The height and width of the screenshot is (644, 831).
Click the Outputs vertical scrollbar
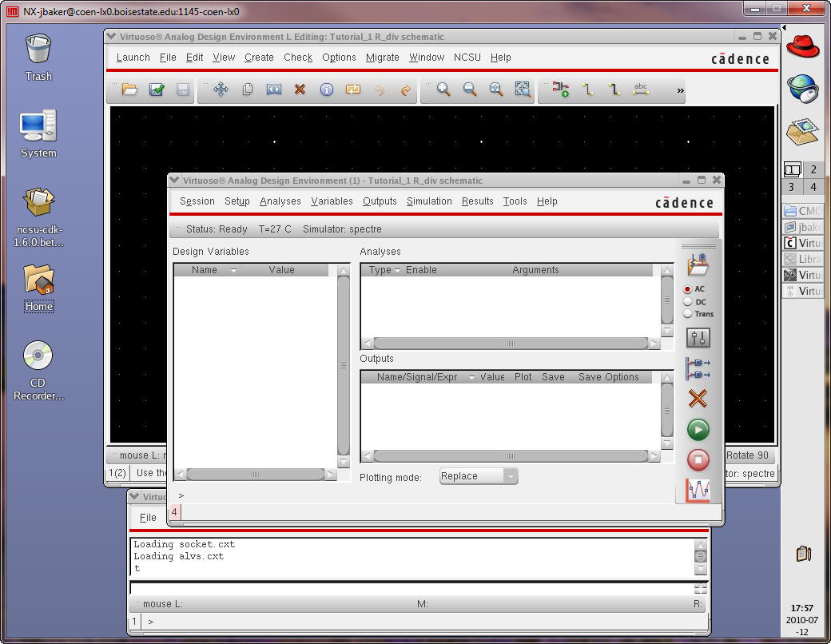pyautogui.click(x=667, y=410)
